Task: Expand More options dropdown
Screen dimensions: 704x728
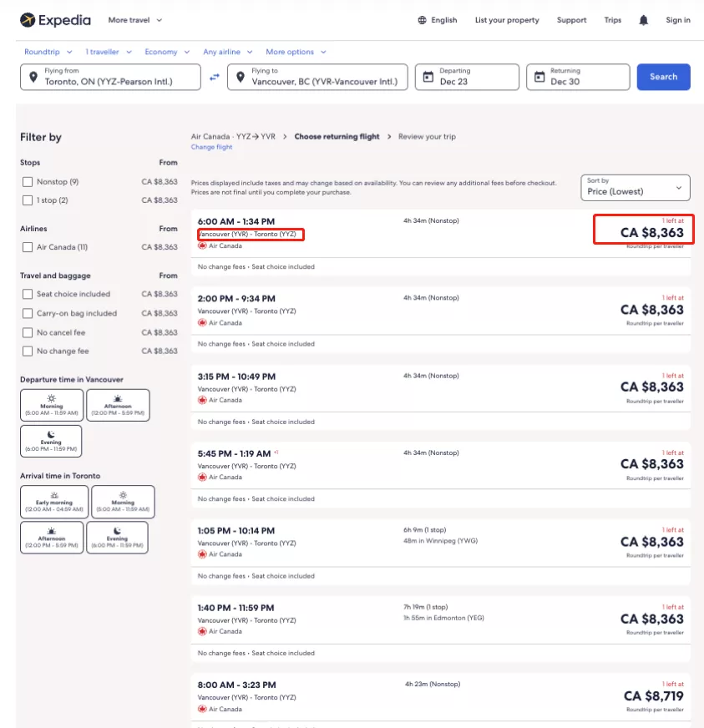Action: click(296, 52)
